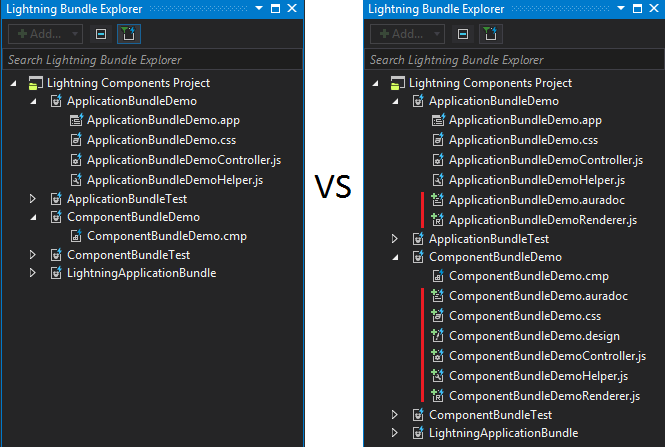Collapse ComponentBundleDemo node in right panel
The height and width of the screenshot is (447, 665).
pyautogui.click(x=395, y=258)
